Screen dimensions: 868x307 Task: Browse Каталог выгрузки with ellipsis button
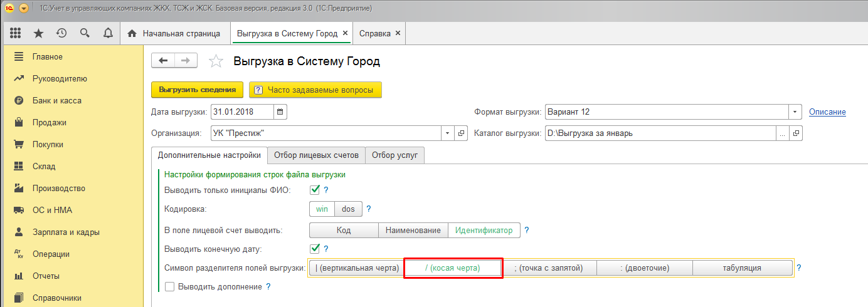[782, 133]
